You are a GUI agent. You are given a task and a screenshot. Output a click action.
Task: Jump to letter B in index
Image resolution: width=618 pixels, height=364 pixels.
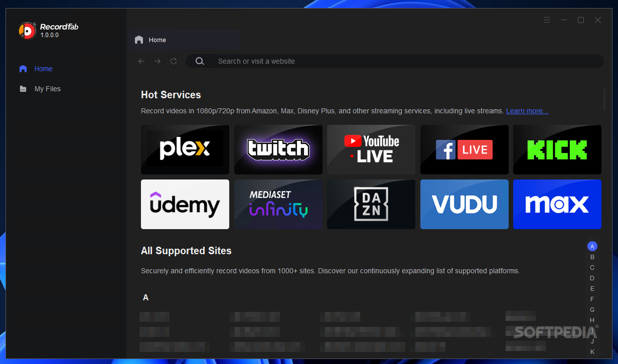[x=592, y=257]
